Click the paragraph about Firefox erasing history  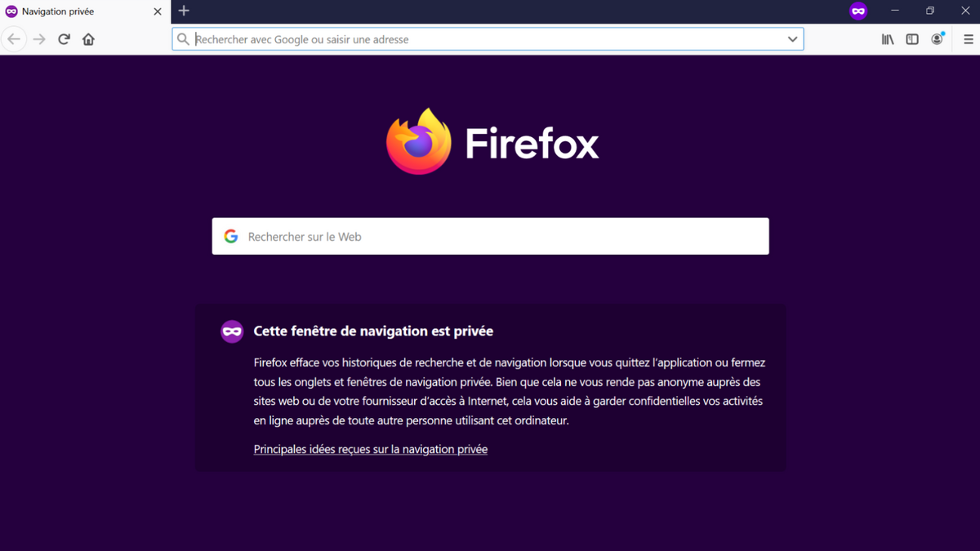pyautogui.click(x=510, y=392)
